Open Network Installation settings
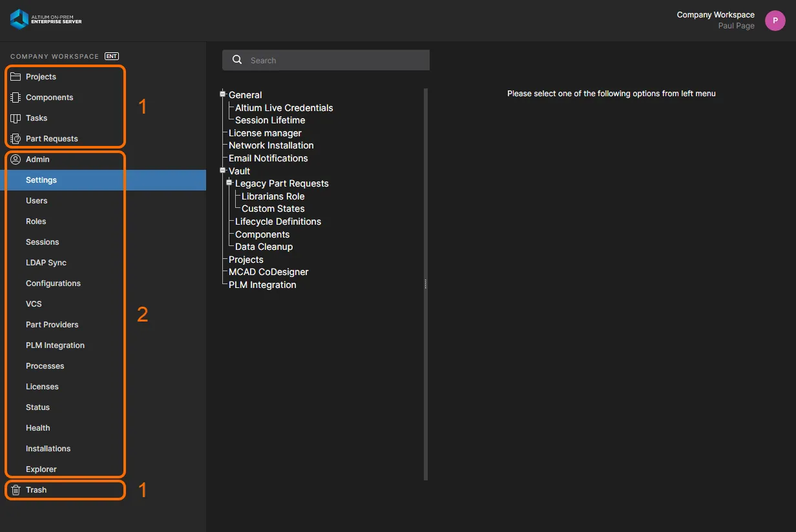Viewport: 796px width, 532px height. [271, 145]
